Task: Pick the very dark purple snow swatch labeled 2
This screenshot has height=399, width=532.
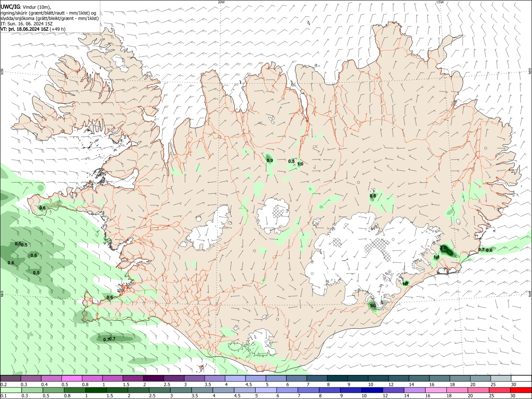Action: click(x=153, y=379)
